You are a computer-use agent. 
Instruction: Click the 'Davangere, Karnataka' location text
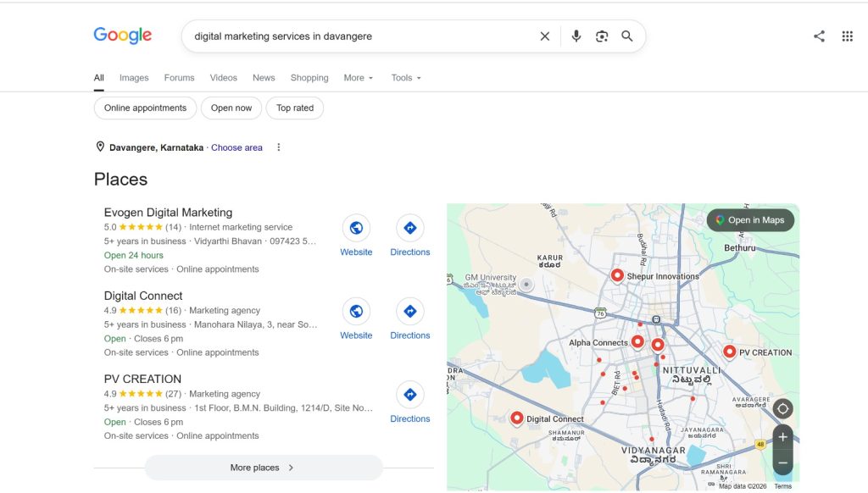[156, 147]
